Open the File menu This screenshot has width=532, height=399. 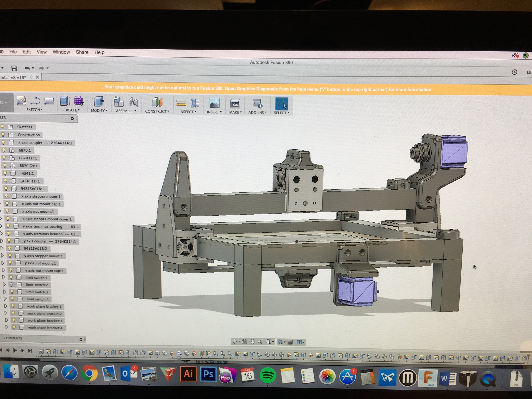(13, 52)
